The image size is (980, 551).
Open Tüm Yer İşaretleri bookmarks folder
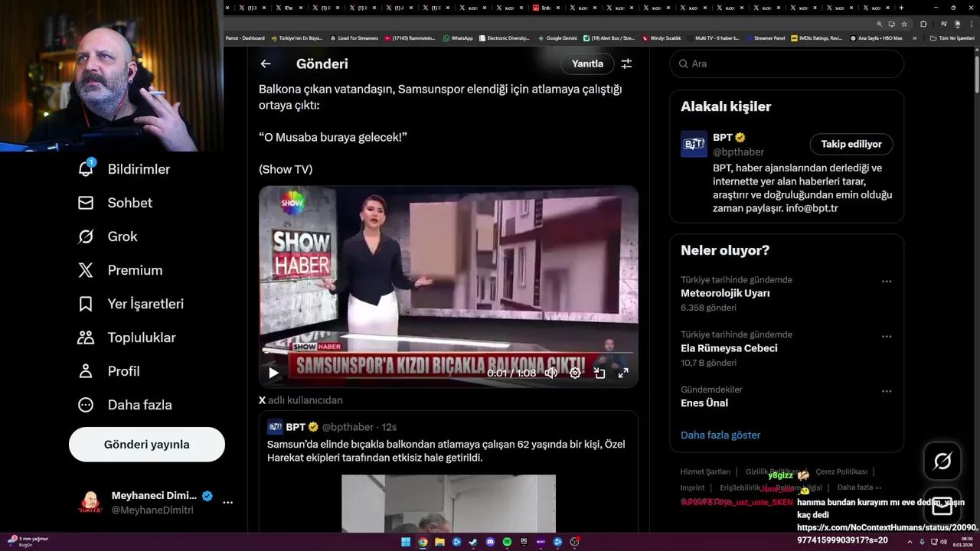tap(952, 38)
